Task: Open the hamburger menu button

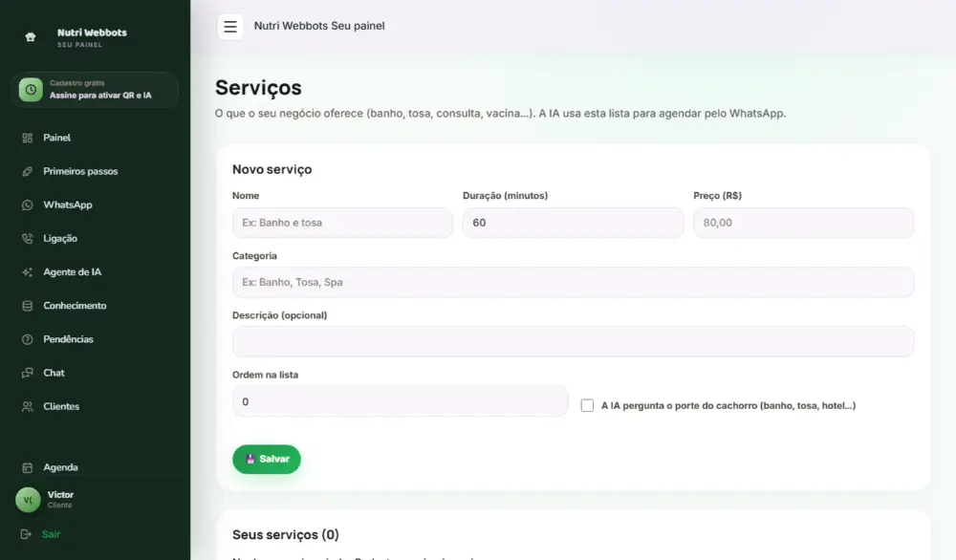Action: (229, 27)
